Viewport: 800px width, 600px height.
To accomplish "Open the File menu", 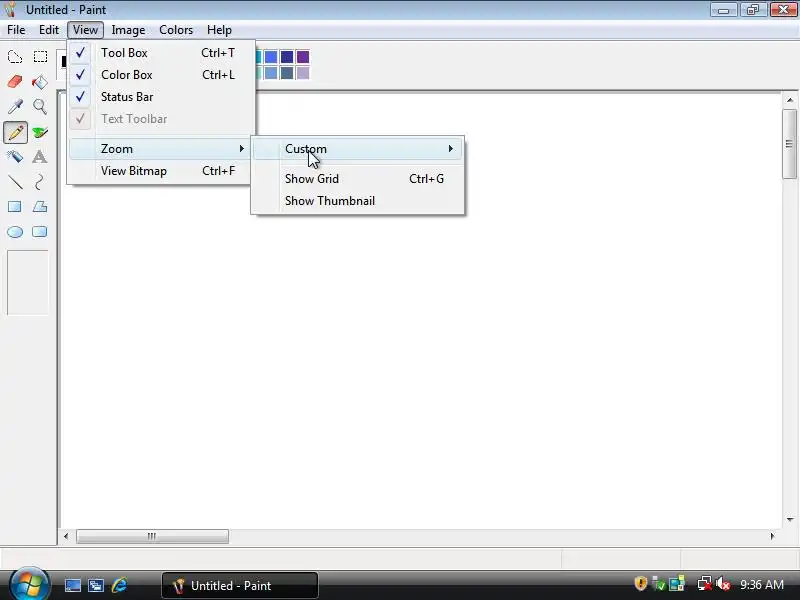I will click(16, 30).
